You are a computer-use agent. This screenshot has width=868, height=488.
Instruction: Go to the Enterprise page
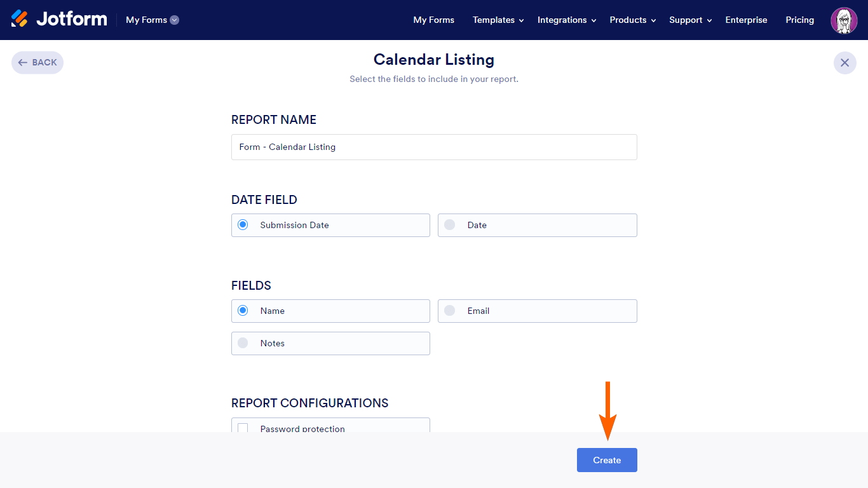pyautogui.click(x=746, y=20)
